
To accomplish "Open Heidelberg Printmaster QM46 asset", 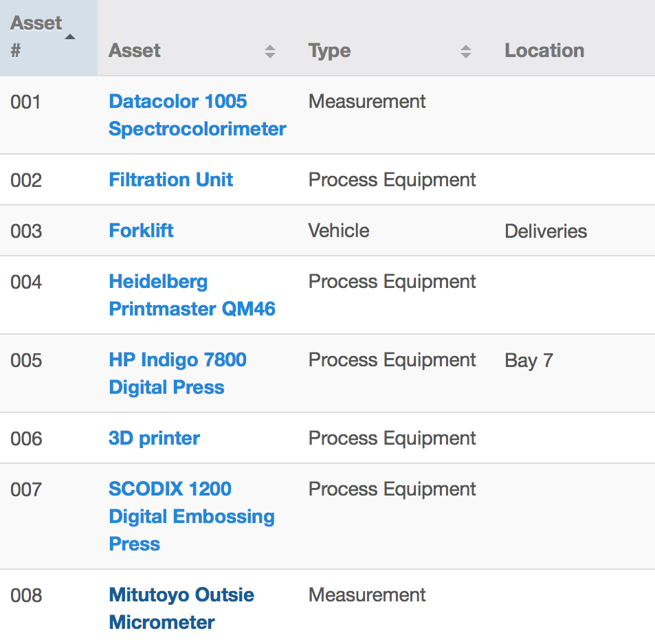I will [x=192, y=296].
